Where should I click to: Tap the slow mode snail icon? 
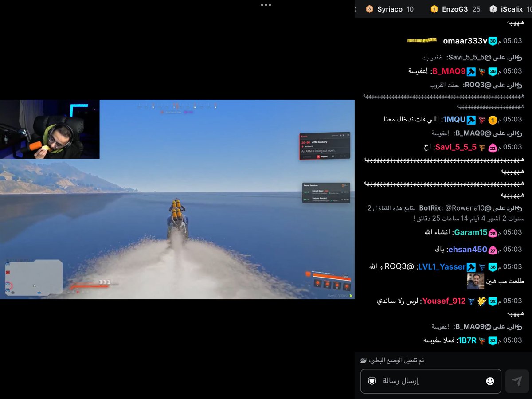click(364, 360)
